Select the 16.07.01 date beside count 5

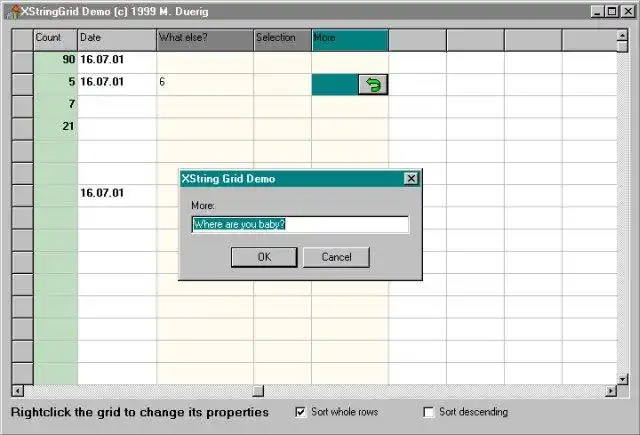[117, 84]
